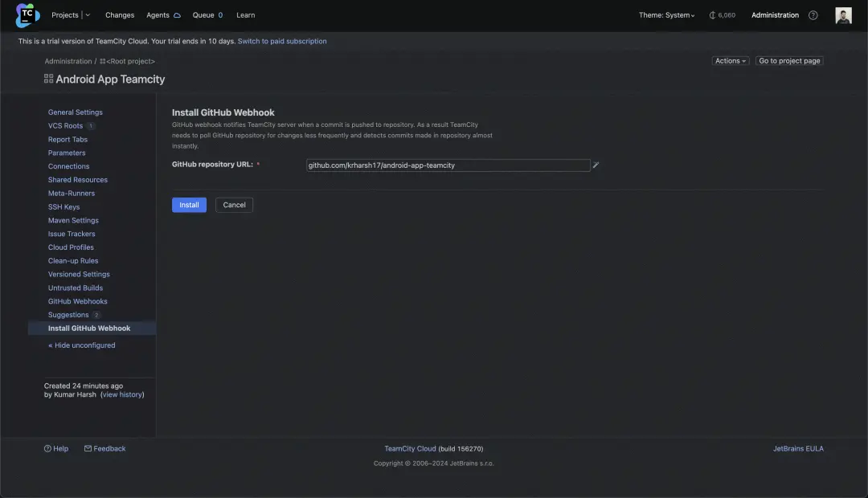The width and height of the screenshot is (868, 498).
Task: Click Go to project page button
Action: [x=789, y=61]
